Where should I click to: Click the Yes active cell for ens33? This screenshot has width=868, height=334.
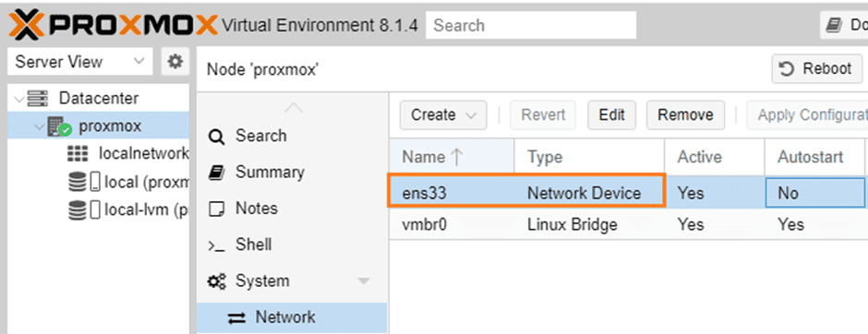point(714,193)
